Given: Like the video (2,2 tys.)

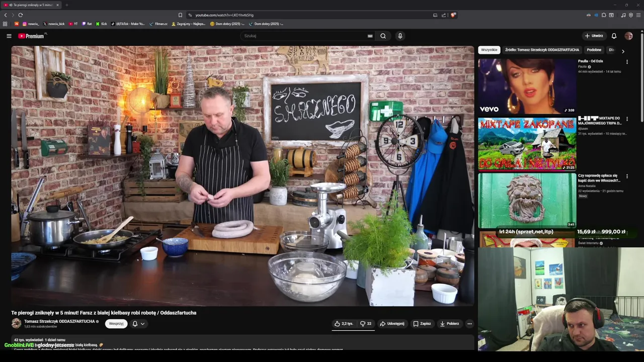Looking at the screenshot, I should [x=344, y=324].
